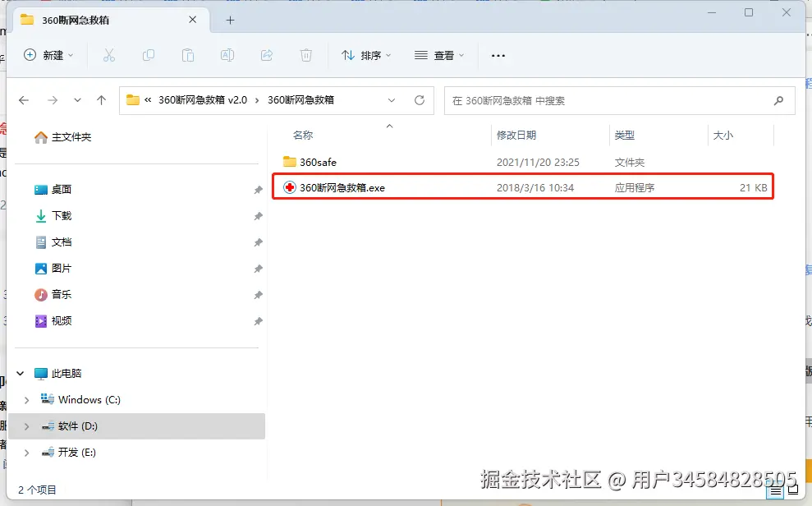Open the 查看 (View) dropdown
812x506 pixels.
coord(439,55)
